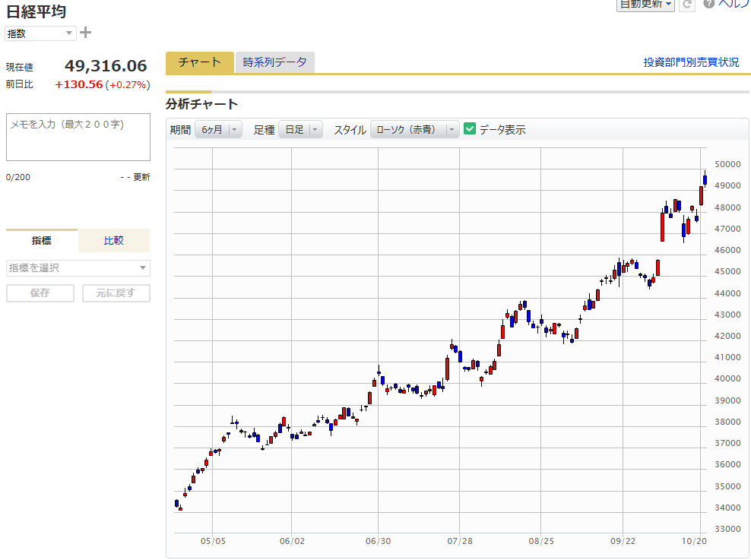
Task: Click the latest candlestick near 10/20
Action: pyautogui.click(x=705, y=180)
